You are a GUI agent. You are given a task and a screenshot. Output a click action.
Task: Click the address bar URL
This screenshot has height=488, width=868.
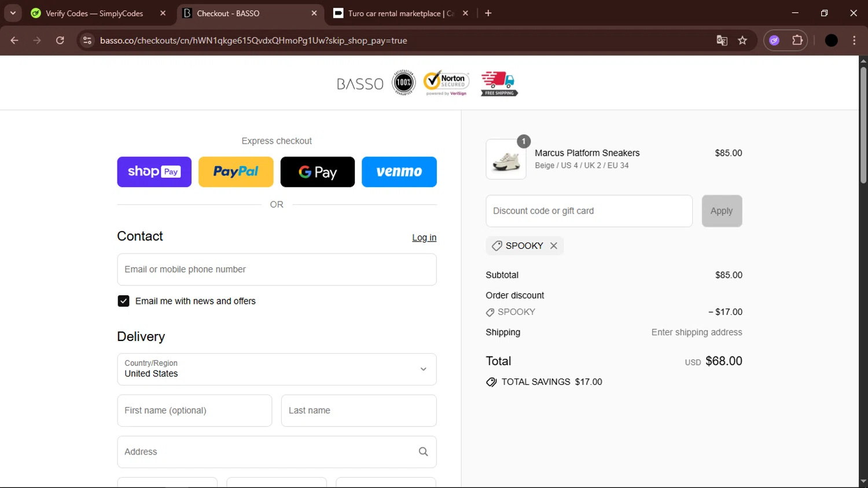[x=253, y=41]
